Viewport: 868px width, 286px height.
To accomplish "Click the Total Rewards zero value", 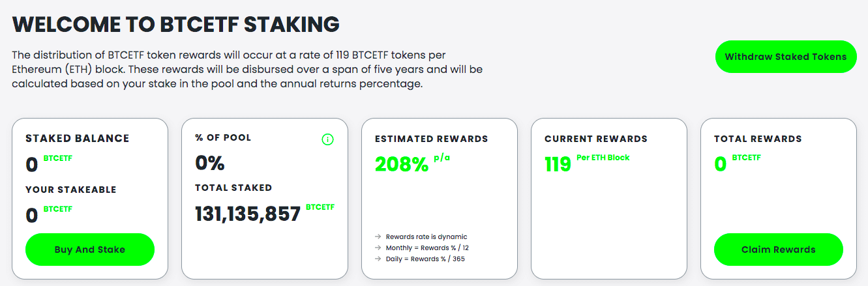I will coord(720,164).
